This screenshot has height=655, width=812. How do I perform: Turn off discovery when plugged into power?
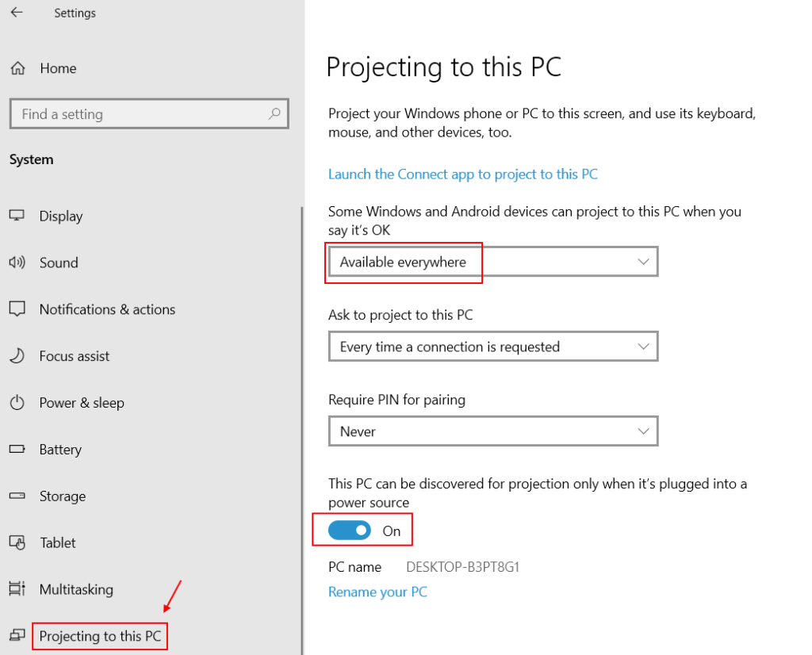pos(349,530)
